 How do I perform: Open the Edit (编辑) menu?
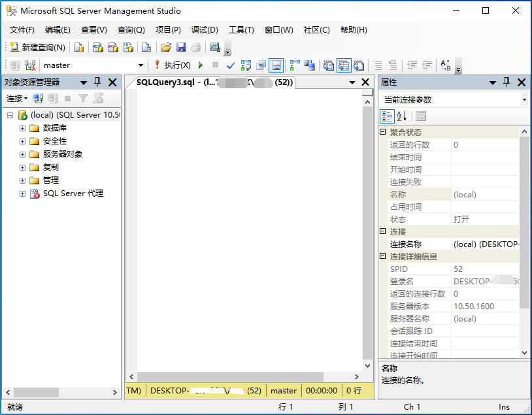click(58, 30)
